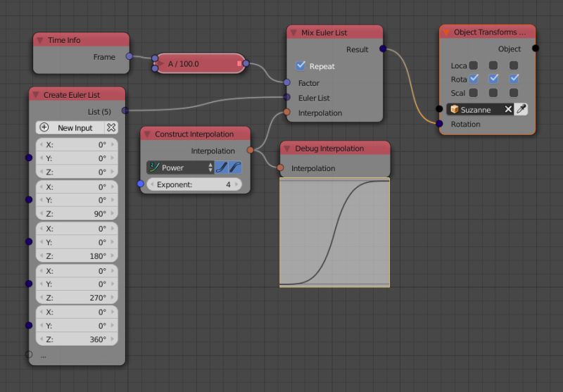Click the New Input button
This screenshot has height=392, width=563.
[x=70, y=128]
